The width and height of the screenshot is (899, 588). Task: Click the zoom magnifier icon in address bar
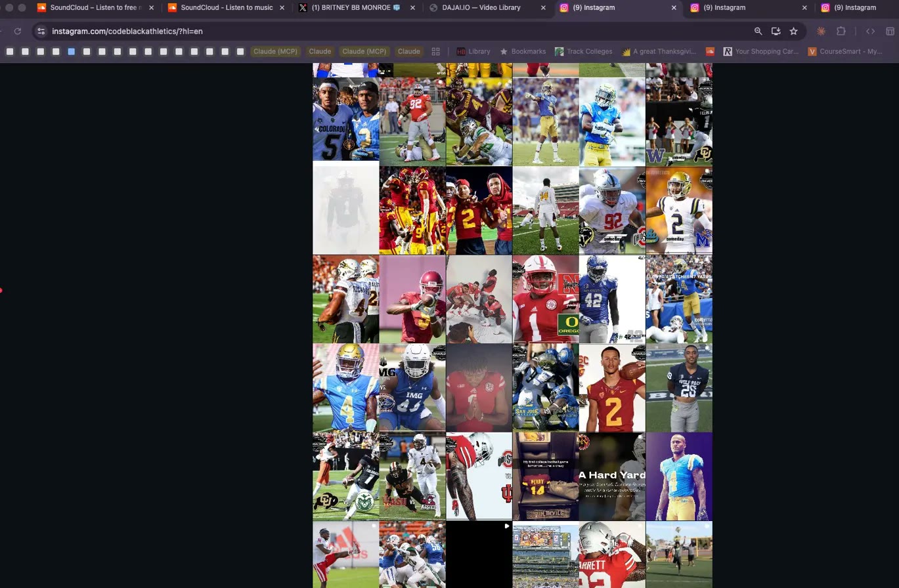tap(758, 31)
